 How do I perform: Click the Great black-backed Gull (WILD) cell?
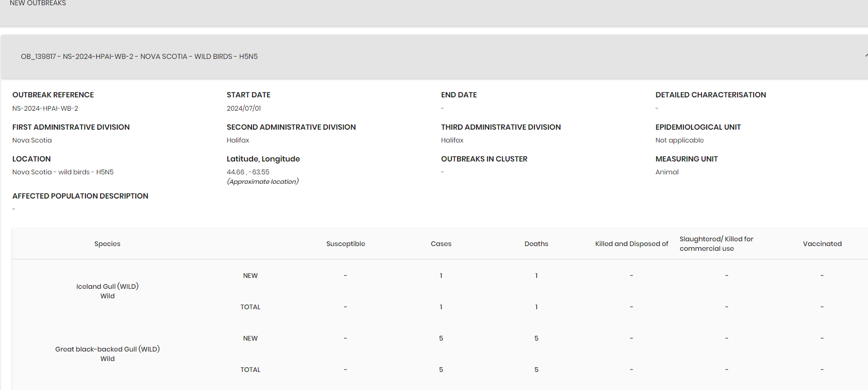click(x=107, y=354)
